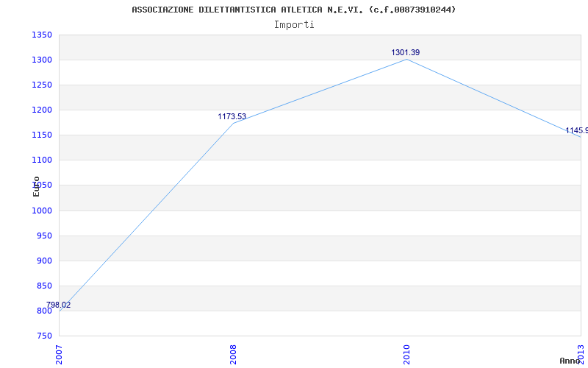Image resolution: width=588 pixels, height=368 pixels.
Task: Select the 1301.39 data label
Action: 406,52
